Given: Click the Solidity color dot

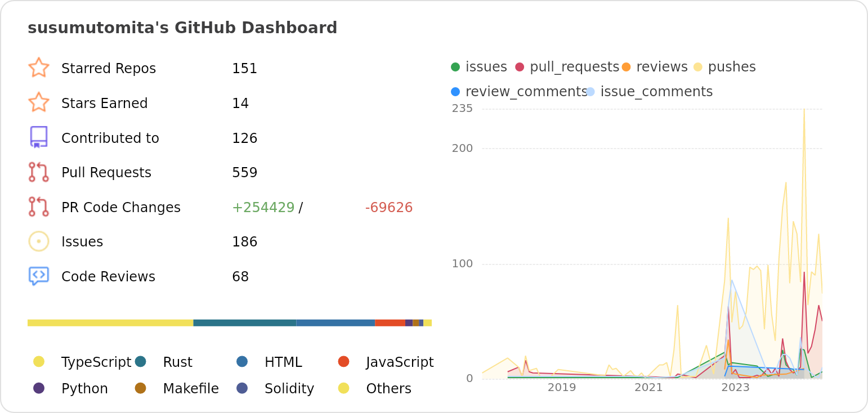Looking at the screenshot, I should coord(242,388).
